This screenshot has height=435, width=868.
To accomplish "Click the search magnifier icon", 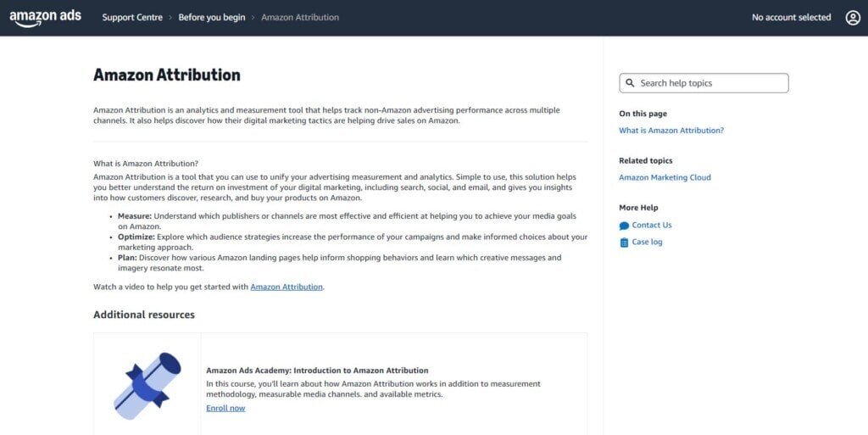I will point(631,83).
